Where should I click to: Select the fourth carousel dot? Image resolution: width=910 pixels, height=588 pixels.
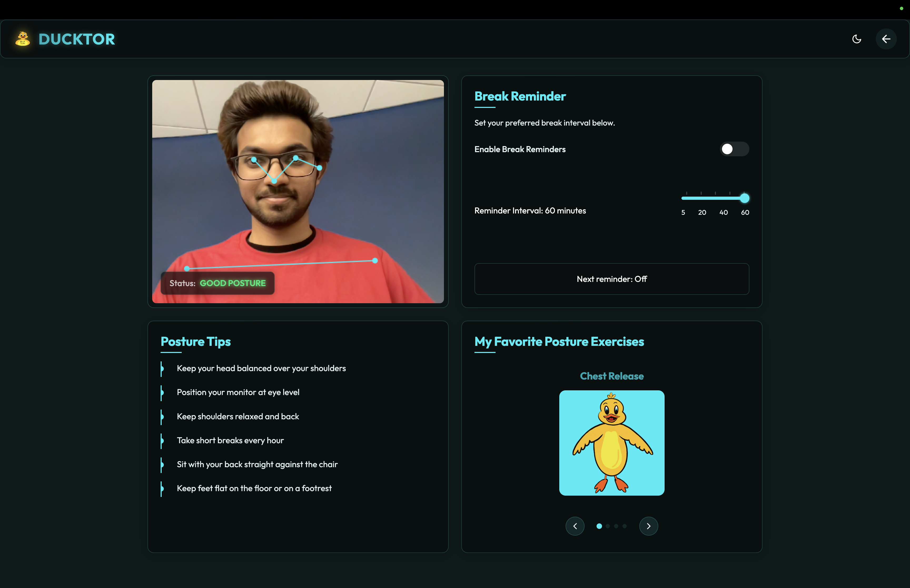[x=624, y=526]
